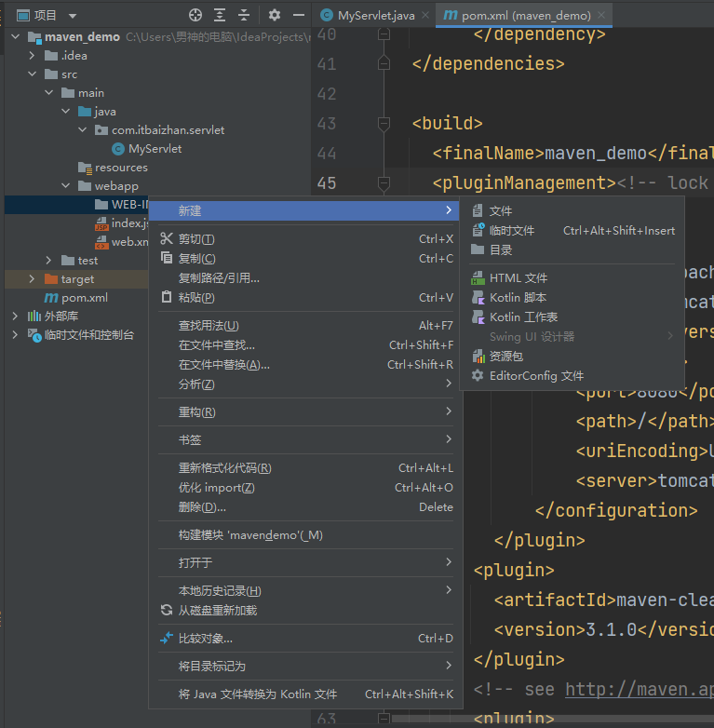Image resolution: width=714 pixels, height=728 pixels.
Task: Create a new 目录 from submenu
Action: (573, 249)
